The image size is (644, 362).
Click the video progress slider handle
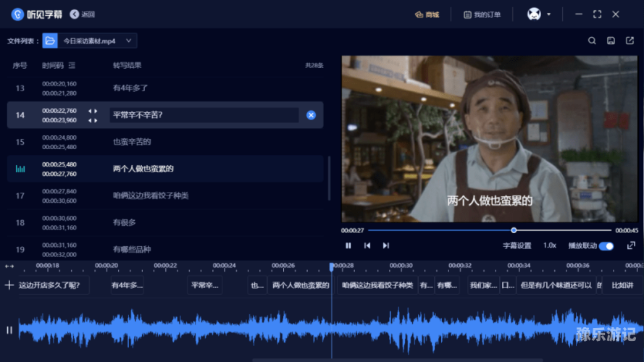pos(514,230)
